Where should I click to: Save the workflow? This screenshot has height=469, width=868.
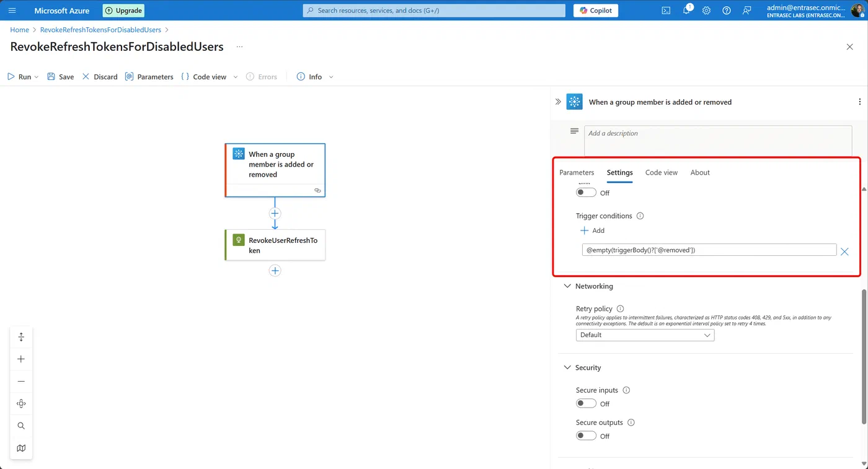(60, 77)
